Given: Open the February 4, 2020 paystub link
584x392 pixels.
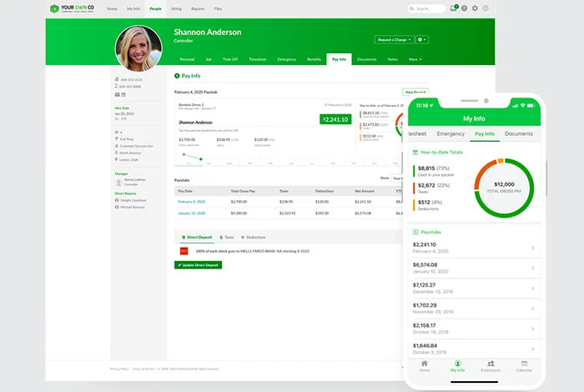Looking at the screenshot, I should pyautogui.click(x=191, y=202).
